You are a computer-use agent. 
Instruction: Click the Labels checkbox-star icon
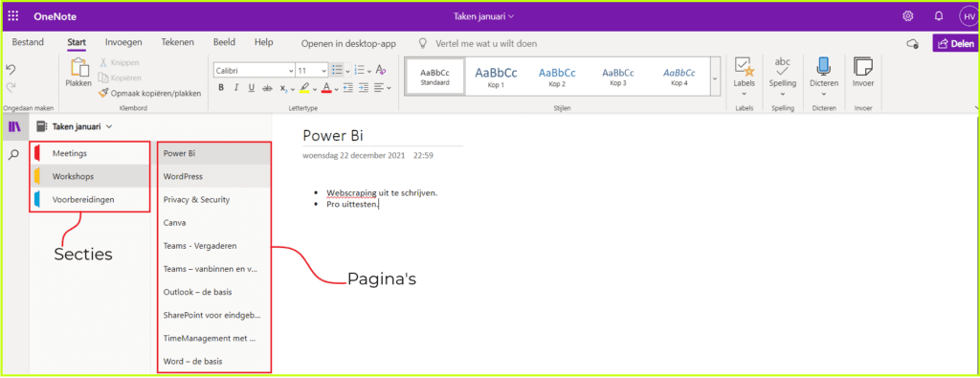(745, 67)
